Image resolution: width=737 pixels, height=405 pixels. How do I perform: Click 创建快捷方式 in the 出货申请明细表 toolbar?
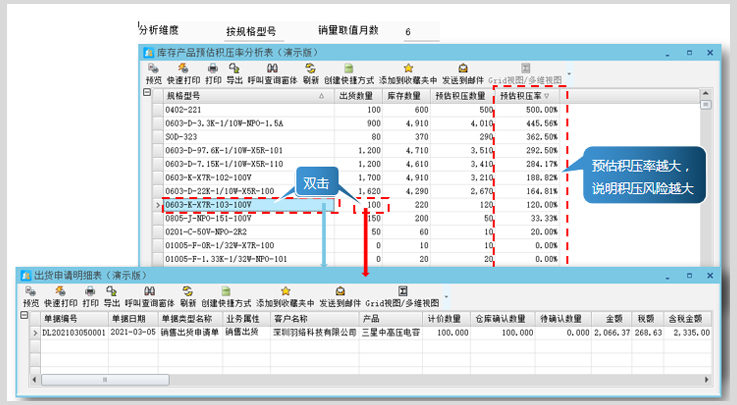[x=228, y=296]
